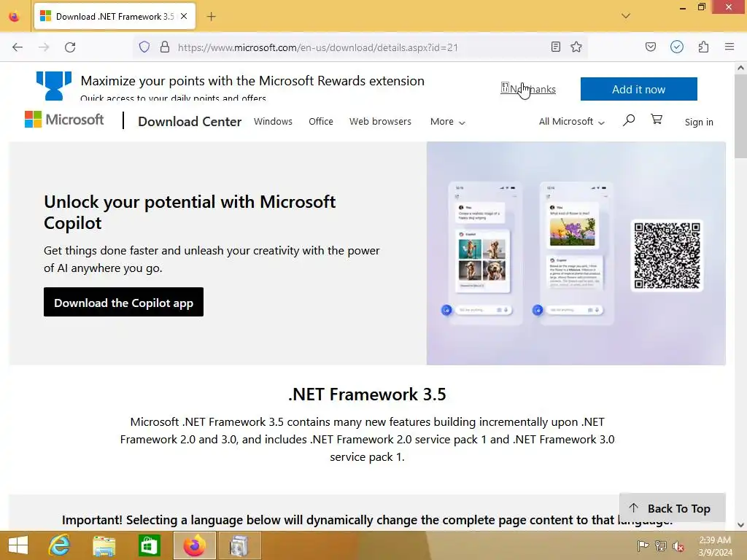Click the .NET Framework 3.5 heading
This screenshot has height=560, width=747.
tap(368, 394)
